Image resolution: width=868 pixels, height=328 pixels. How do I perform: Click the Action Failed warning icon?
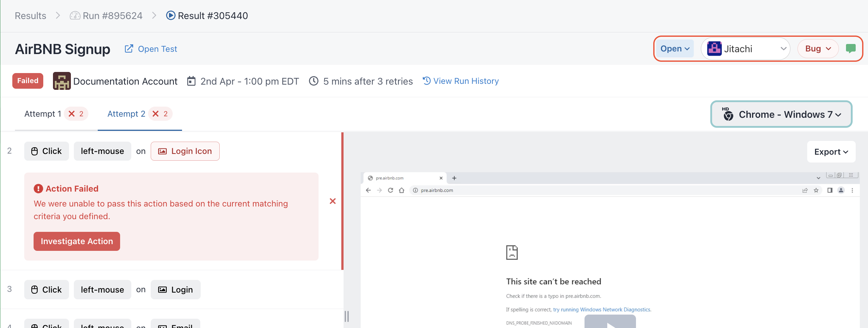click(38, 189)
